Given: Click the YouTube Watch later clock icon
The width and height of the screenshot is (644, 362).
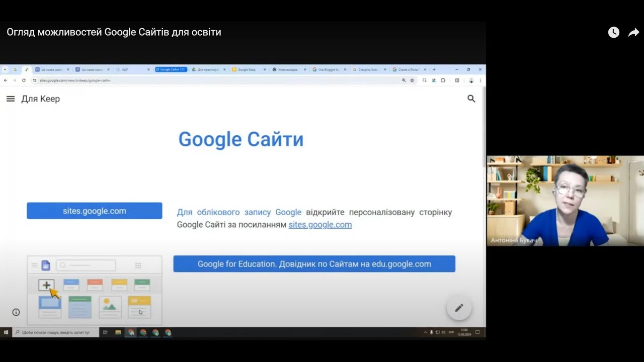Looking at the screenshot, I should pos(614,33).
